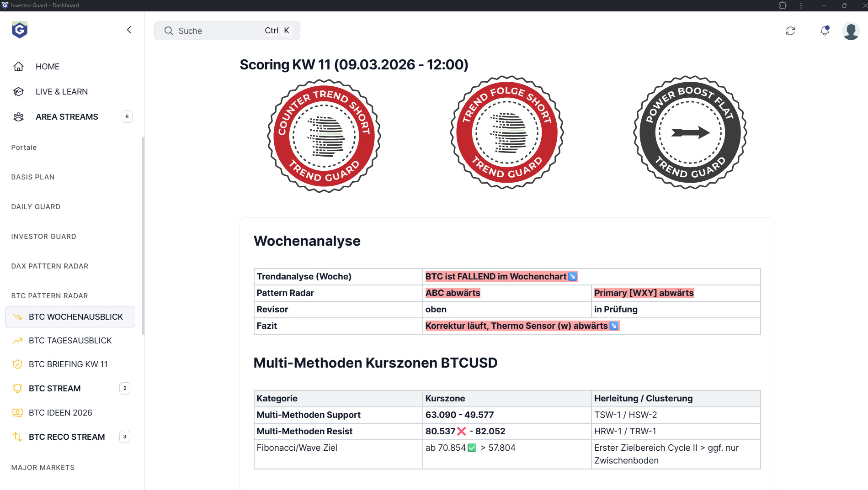Click the Counter Trend Short badge
The height and width of the screenshot is (490, 868).
[x=324, y=136]
